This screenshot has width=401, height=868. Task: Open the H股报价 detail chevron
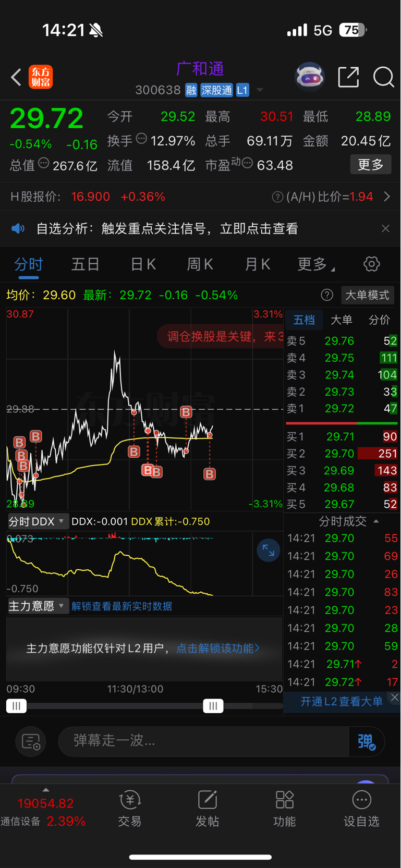point(387,197)
